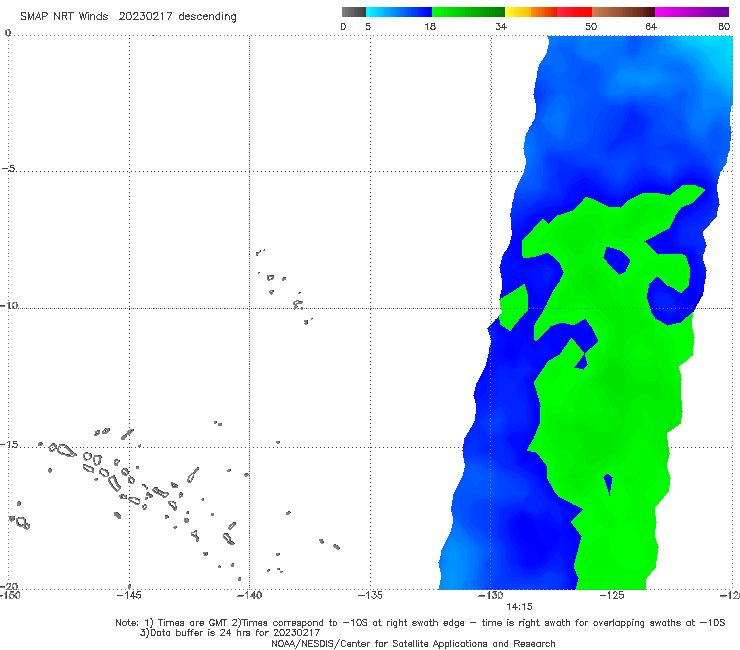
Task: Click the longitude axis label '-130'
Action: [491, 595]
